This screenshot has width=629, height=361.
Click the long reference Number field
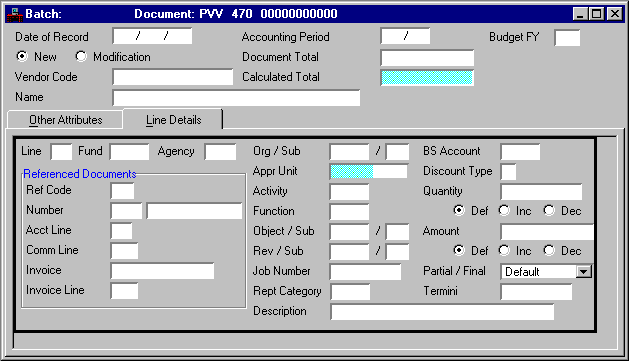pyautogui.click(x=195, y=211)
